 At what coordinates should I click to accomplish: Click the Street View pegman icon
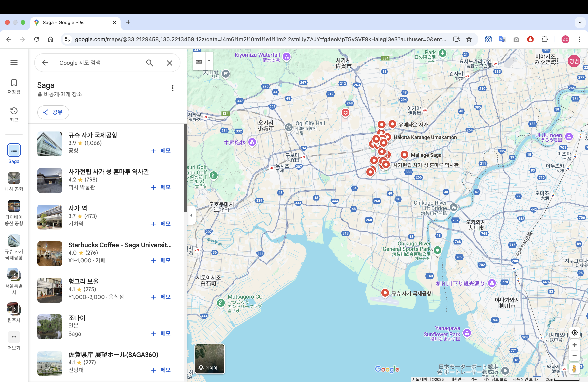pos(574,369)
